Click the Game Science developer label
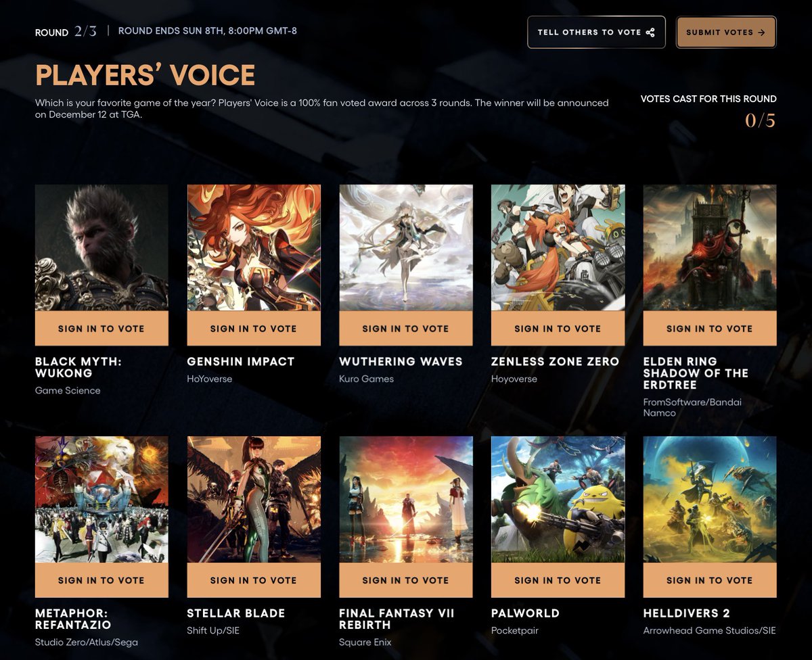This screenshot has height=660, width=812. click(x=68, y=390)
